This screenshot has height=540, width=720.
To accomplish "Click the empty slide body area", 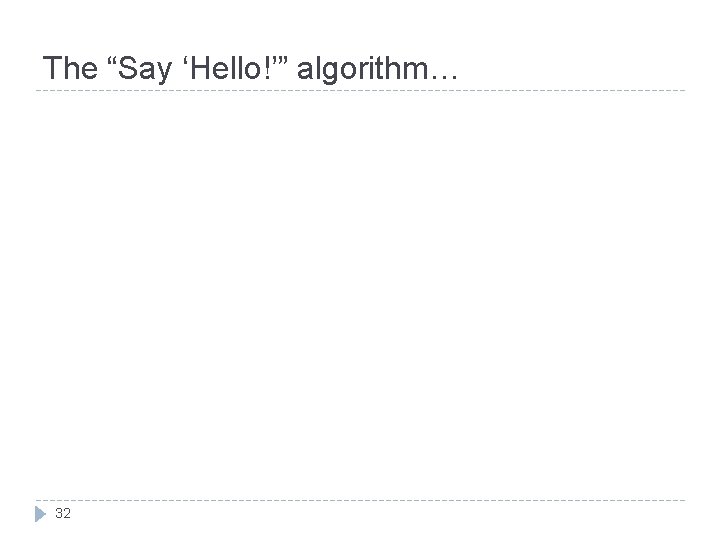I will [x=360, y=294].
